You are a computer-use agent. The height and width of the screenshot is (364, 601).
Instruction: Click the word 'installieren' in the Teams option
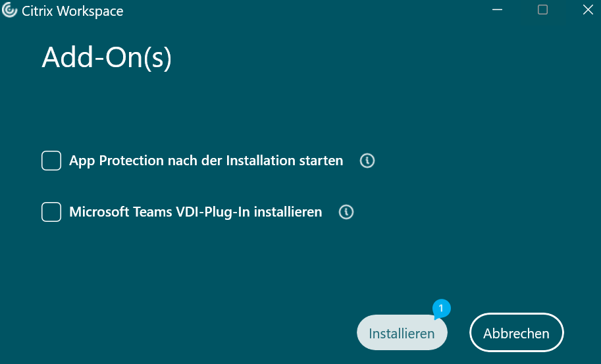(288, 212)
